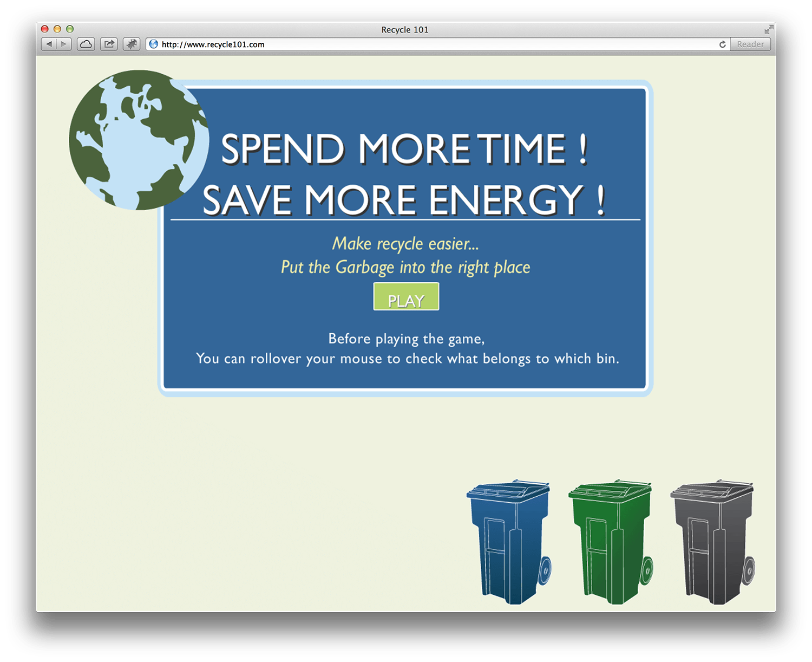This screenshot has width=812, height=662.
Task: Click the browser back arrow button
Action: click(x=49, y=44)
